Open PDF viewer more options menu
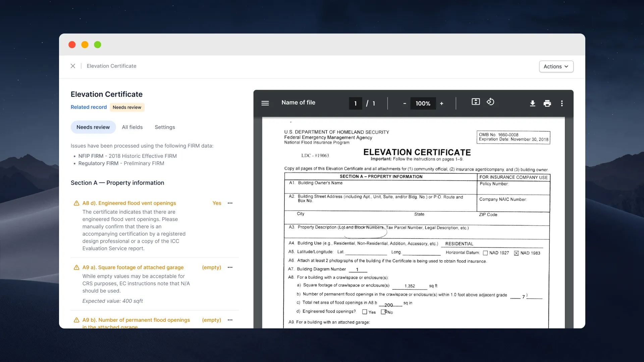Screen dimensions: 644x362 [x=562, y=104]
